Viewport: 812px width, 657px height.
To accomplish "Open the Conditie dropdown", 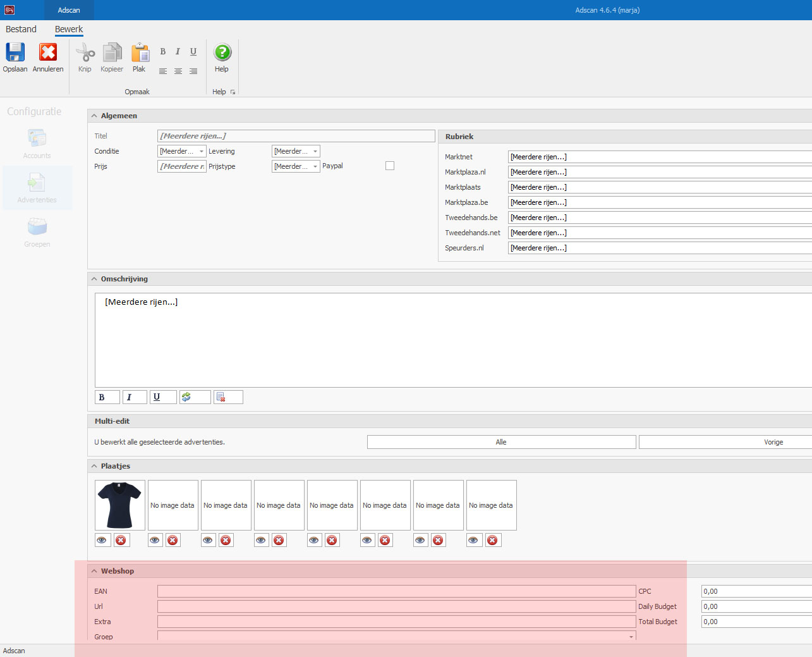I will 202,151.
